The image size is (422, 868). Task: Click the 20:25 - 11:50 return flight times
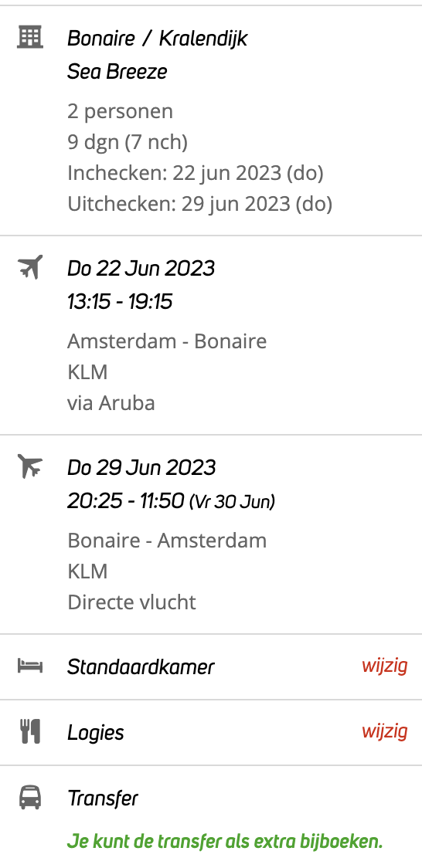tap(125, 501)
